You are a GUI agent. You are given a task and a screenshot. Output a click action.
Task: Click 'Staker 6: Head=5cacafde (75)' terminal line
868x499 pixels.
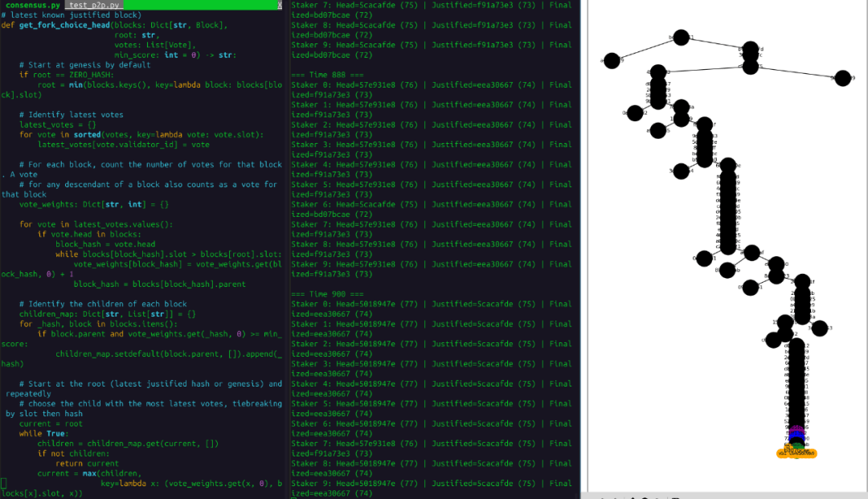[432, 204]
